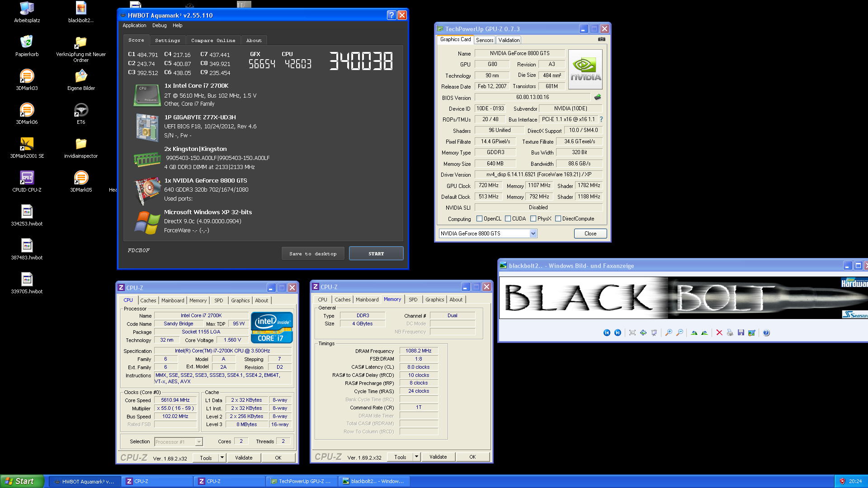Switch to Sensors tab in GPU-Z
This screenshot has height=488, width=868.
485,40
